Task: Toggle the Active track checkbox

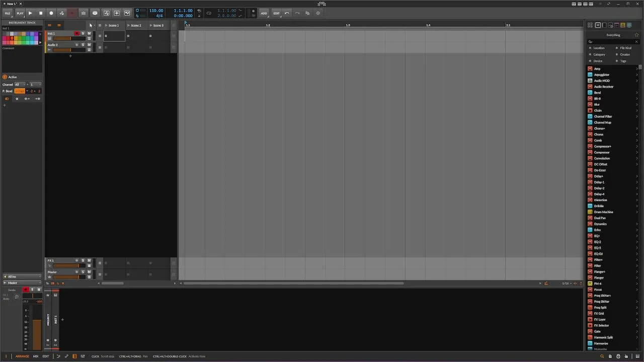Action: [x=5, y=77]
